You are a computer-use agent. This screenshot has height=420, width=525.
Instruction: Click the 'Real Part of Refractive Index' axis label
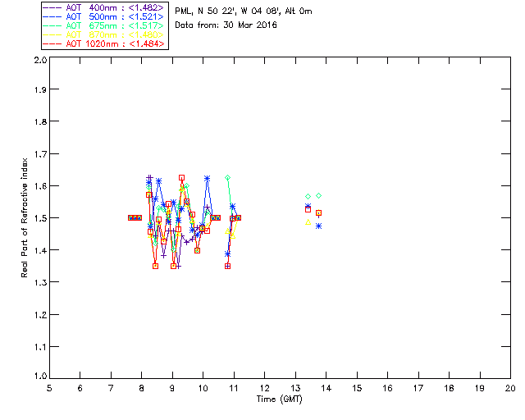tap(25, 217)
